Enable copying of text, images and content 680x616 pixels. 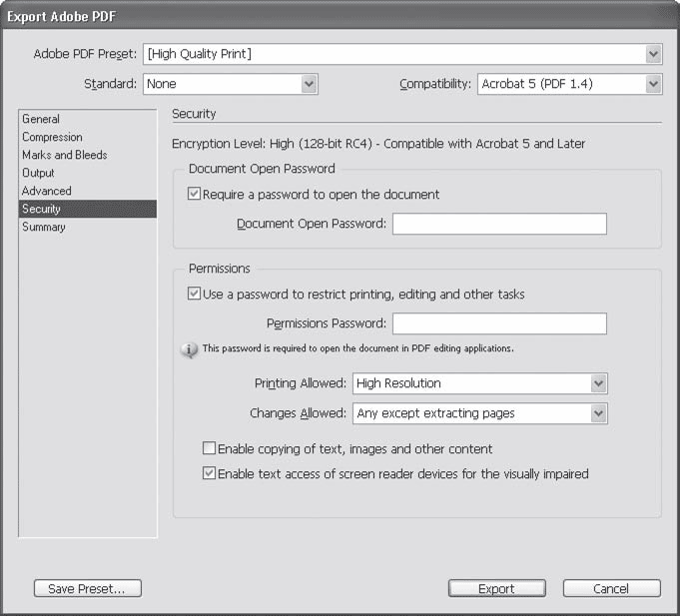click(x=210, y=449)
